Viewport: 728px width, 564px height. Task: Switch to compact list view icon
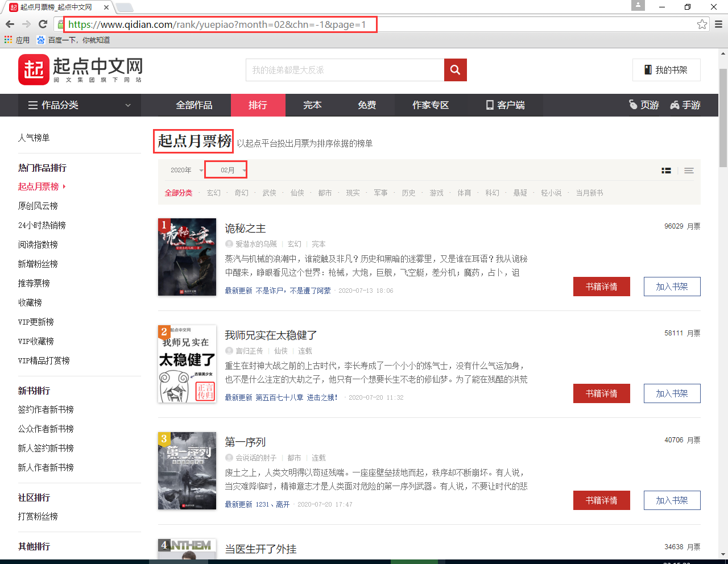coord(689,171)
